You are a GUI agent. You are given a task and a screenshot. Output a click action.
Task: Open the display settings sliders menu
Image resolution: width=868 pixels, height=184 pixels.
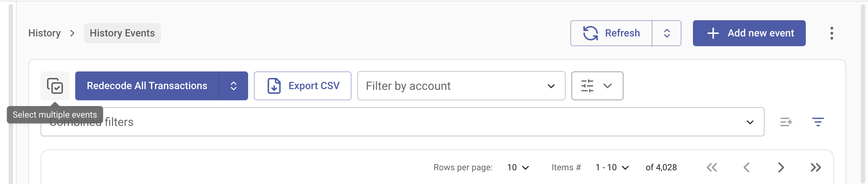click(597, 86)
